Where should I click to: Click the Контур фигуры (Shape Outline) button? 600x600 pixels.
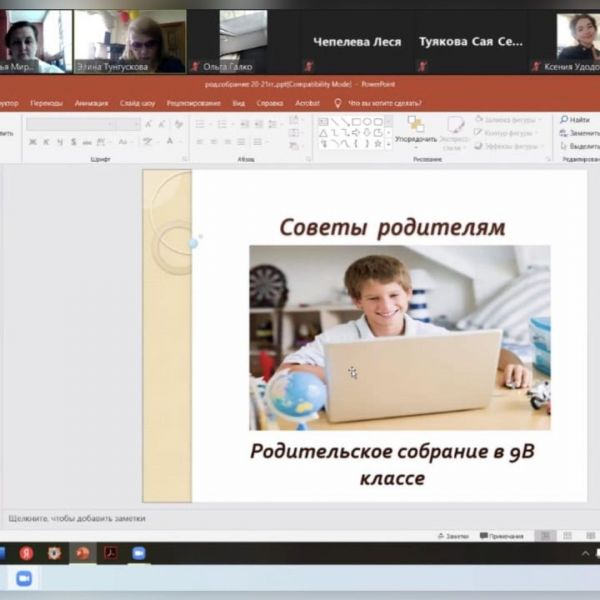pyautogui.click(x=510, y=133)
